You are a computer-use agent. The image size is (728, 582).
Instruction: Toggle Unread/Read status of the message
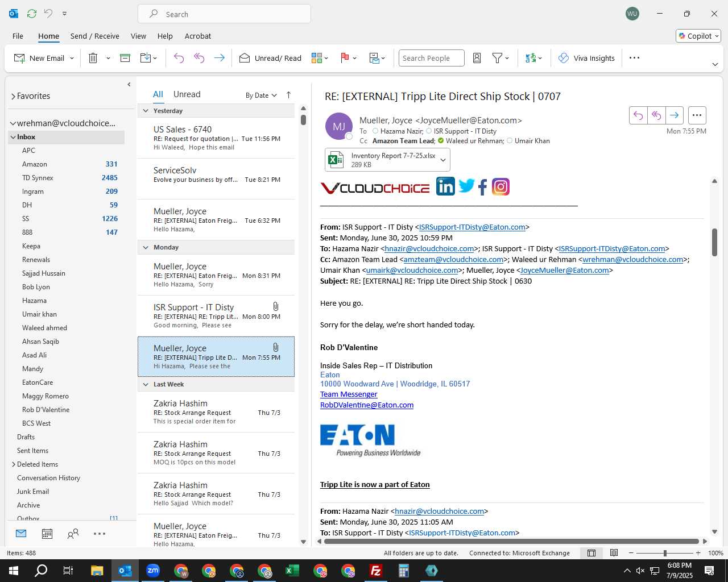tap(270, 58)
